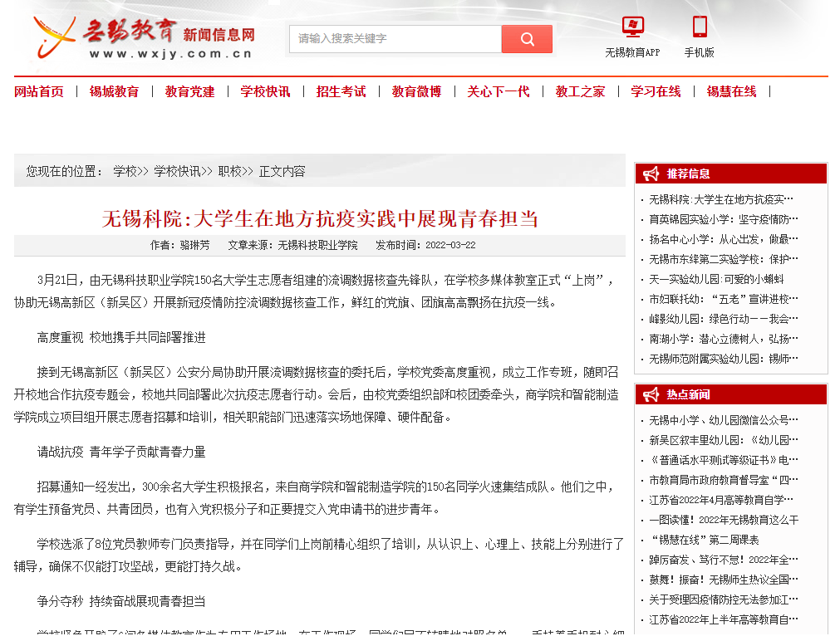
Task: Click the red search magnifier button
Action: (x=527, y=39)
